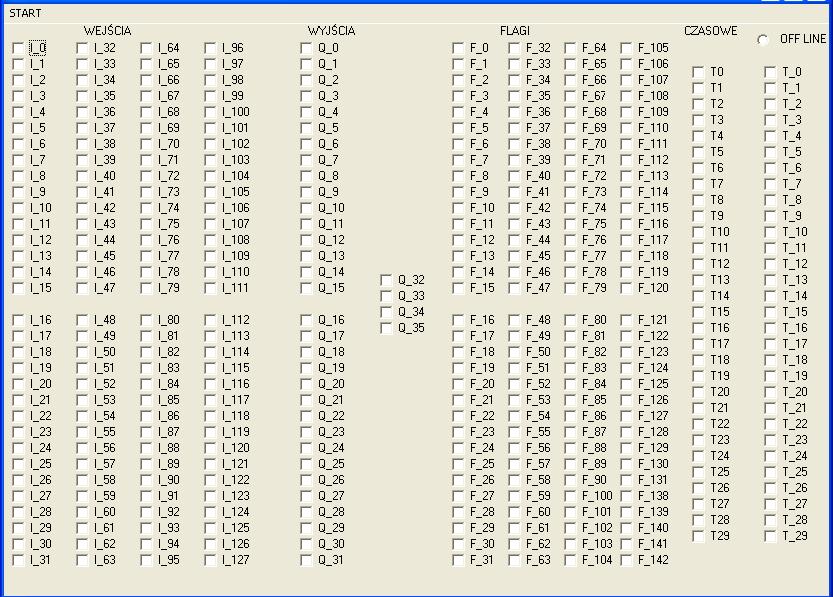
Task: Toggle the F_100 flag
Action: point(570,497)
